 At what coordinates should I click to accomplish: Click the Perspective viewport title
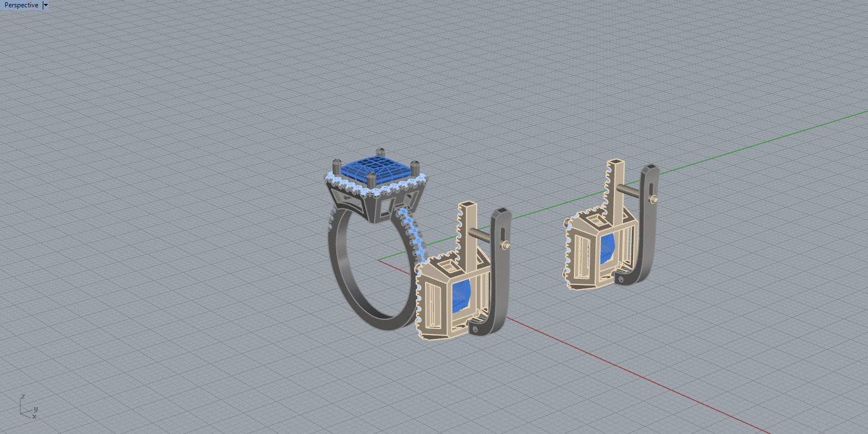click(x=21, y=5)
